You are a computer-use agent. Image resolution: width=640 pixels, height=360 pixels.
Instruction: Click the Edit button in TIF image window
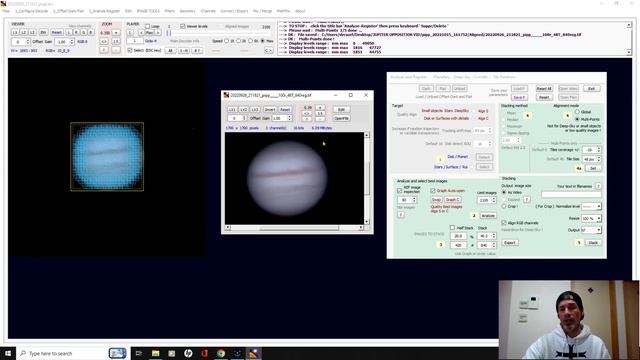tap(341, 109)
